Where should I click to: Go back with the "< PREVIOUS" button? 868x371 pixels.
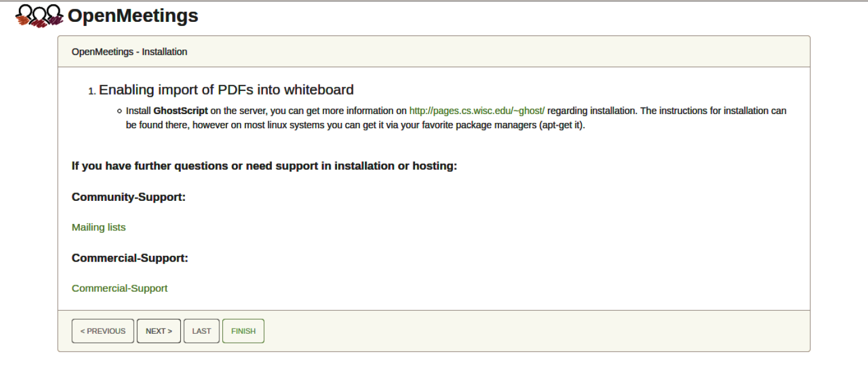pos(103,331)
